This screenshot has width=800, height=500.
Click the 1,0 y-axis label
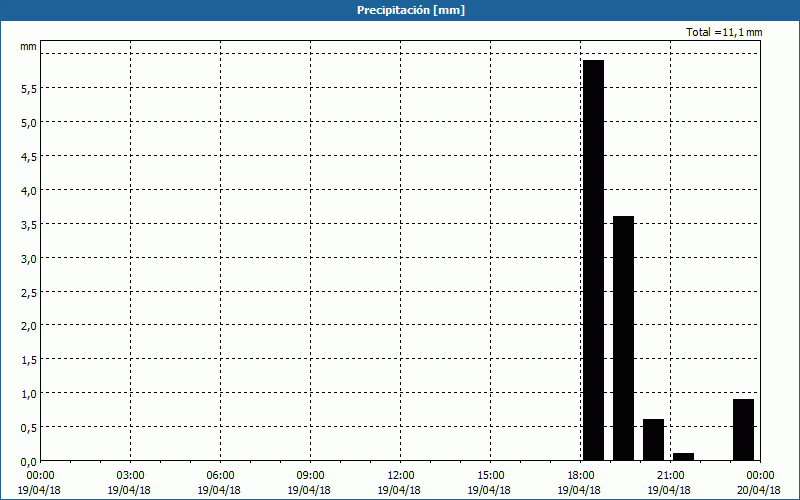click(29, 394)
